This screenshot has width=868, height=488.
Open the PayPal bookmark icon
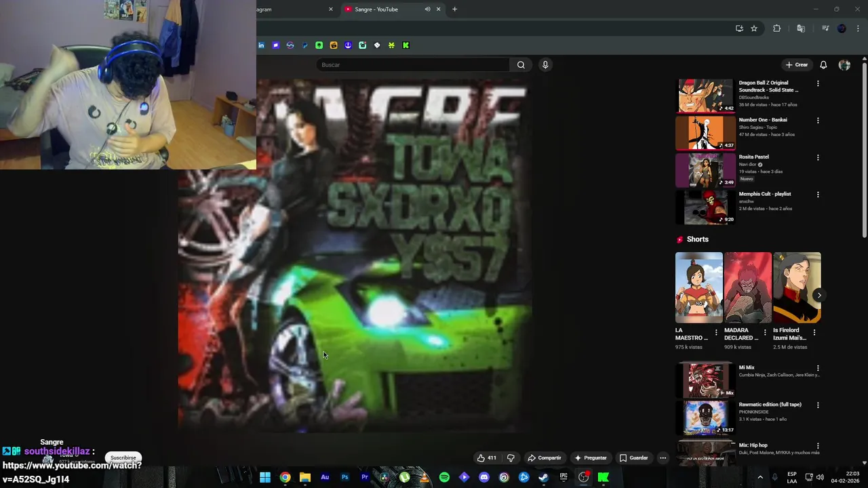pos(305,45)
